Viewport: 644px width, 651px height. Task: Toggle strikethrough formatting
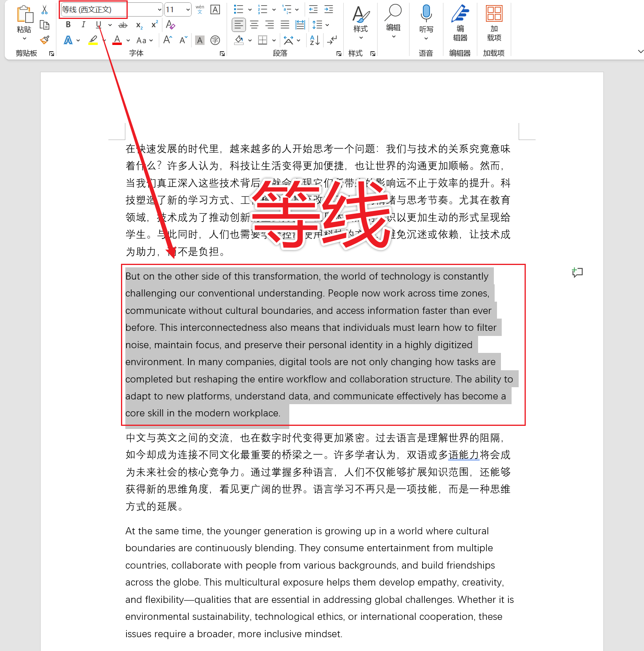123,25
